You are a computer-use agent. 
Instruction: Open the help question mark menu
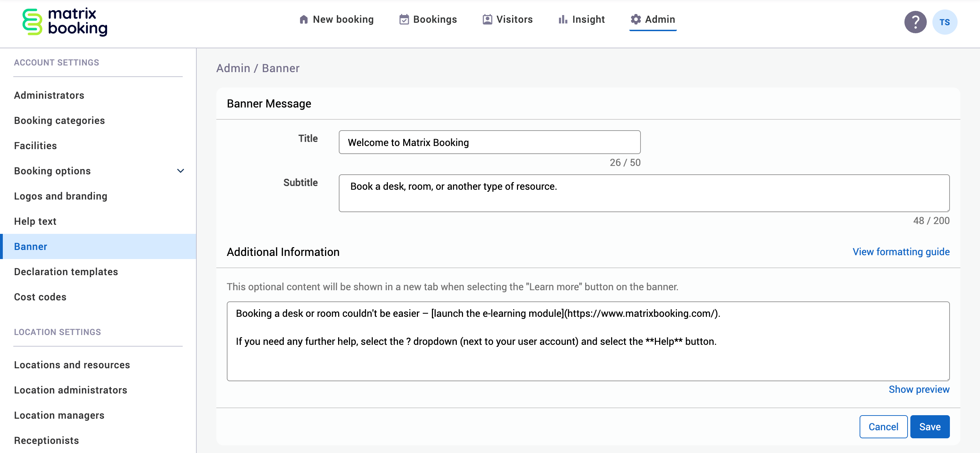point(915,22)
